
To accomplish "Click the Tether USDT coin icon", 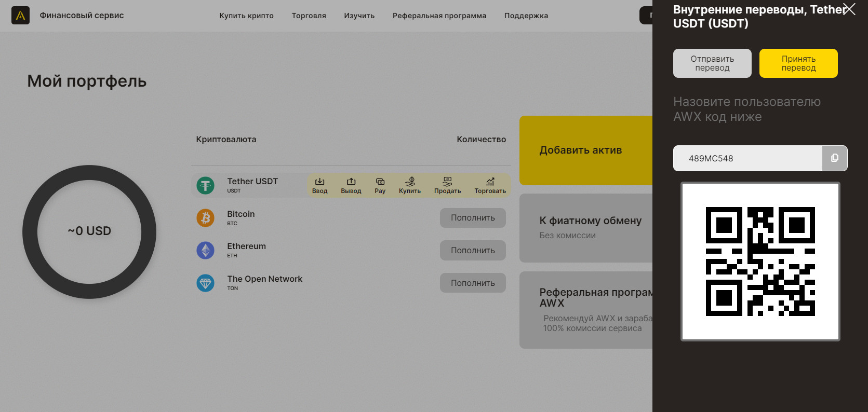I will (x=206, y=185).
